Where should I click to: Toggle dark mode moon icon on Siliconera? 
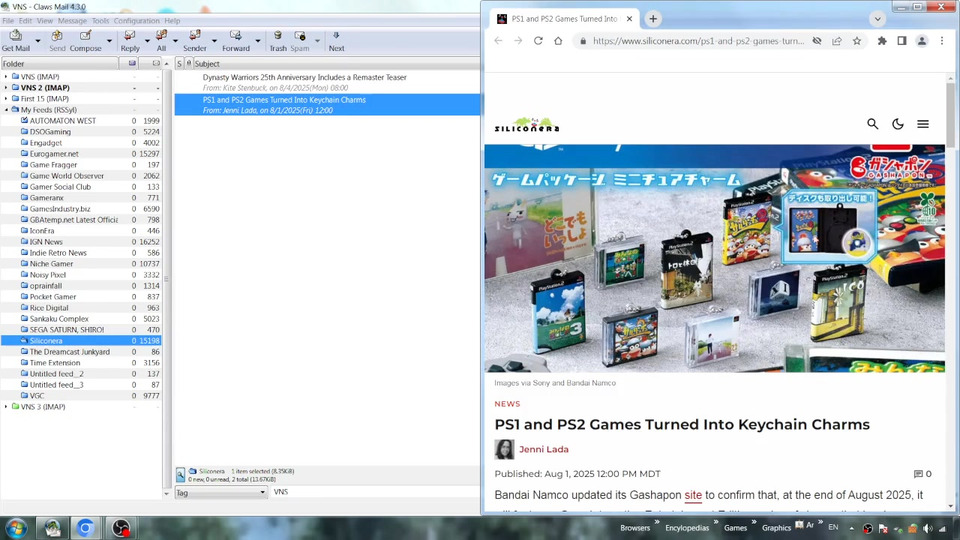click(x=898, y=124)
